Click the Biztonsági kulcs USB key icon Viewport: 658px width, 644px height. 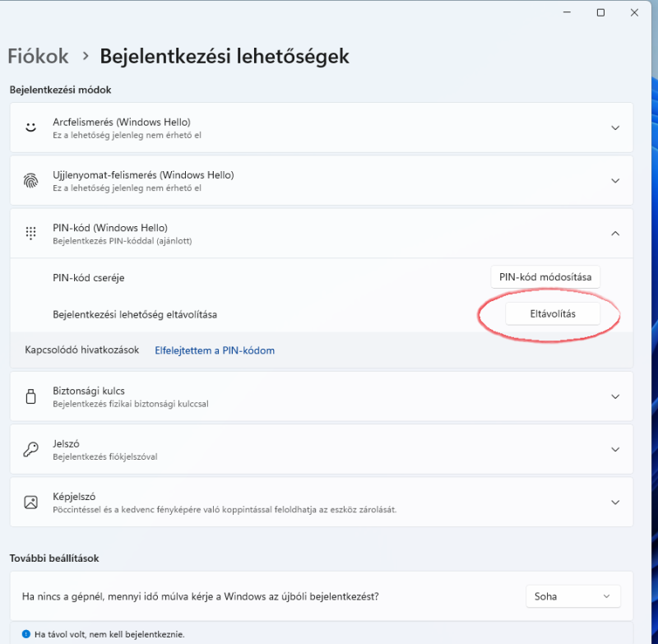coord(30,396)
